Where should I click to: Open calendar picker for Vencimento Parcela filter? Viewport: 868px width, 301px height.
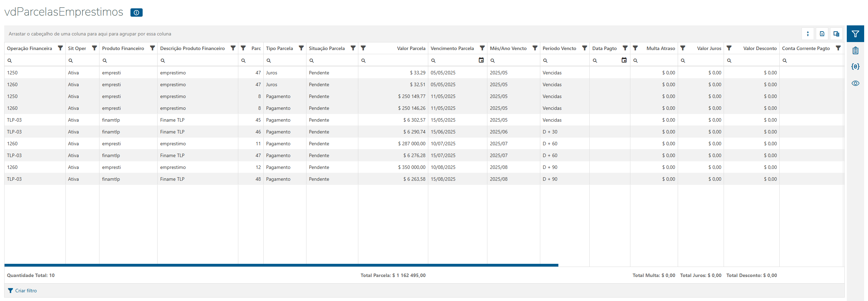[481, 60]
